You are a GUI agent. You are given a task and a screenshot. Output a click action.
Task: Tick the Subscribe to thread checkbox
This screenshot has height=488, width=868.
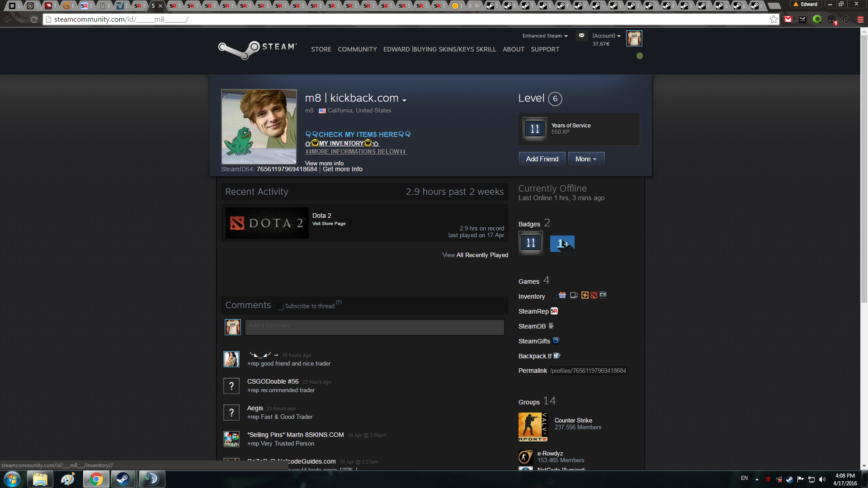tap(280, 306)
